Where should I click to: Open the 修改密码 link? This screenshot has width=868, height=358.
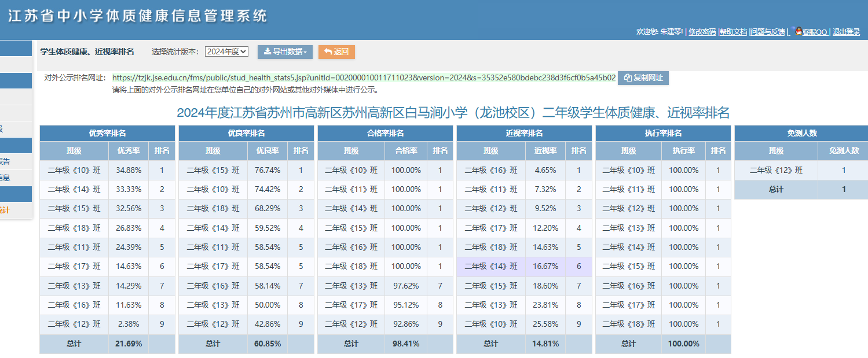click(x=702, y=32)
